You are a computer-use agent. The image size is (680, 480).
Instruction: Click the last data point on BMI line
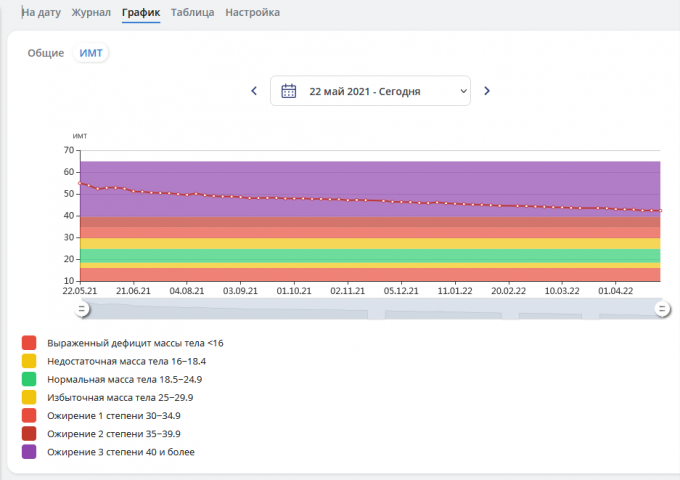pyautogui.click(x=660, y=211)
